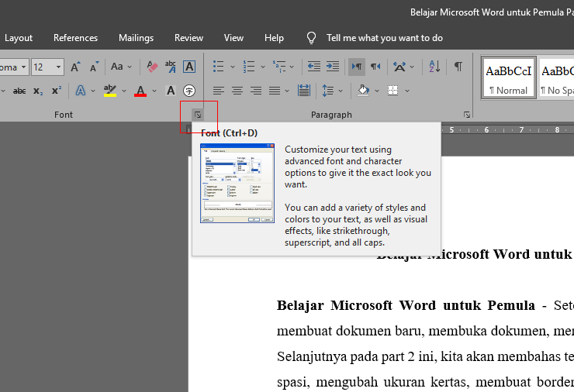Justify the paragraph text
574x392 pixels.
click(x=274, y=91)
